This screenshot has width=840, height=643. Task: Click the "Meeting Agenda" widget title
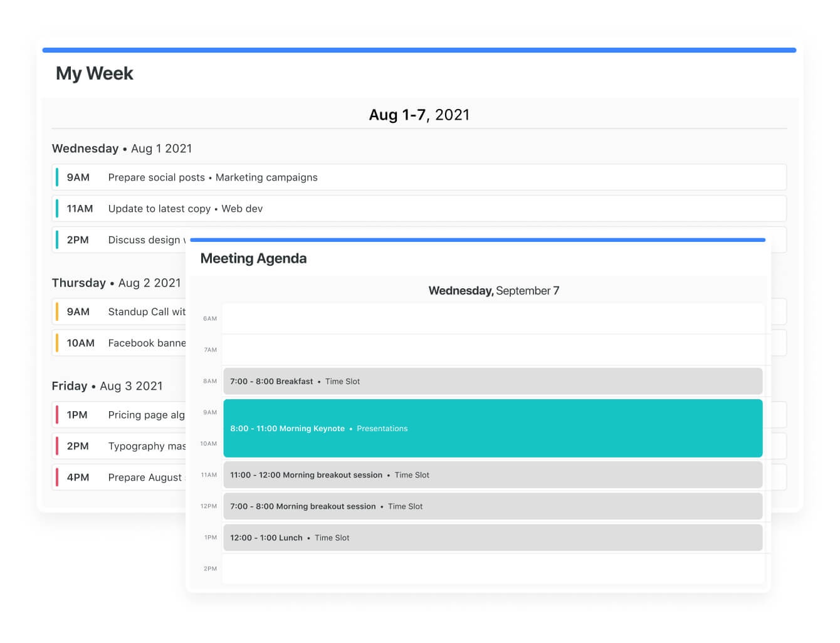pyautogui.click(x=253, y=258)
